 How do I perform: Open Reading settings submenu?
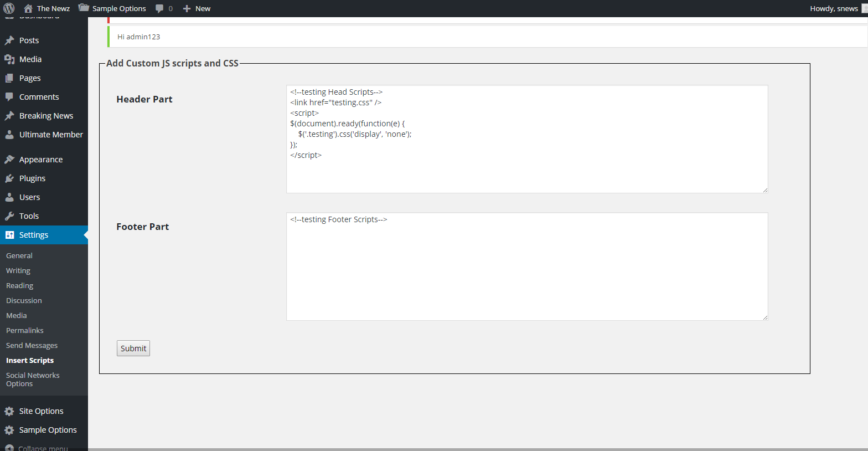pyautogui.click(x=20, y=285)
